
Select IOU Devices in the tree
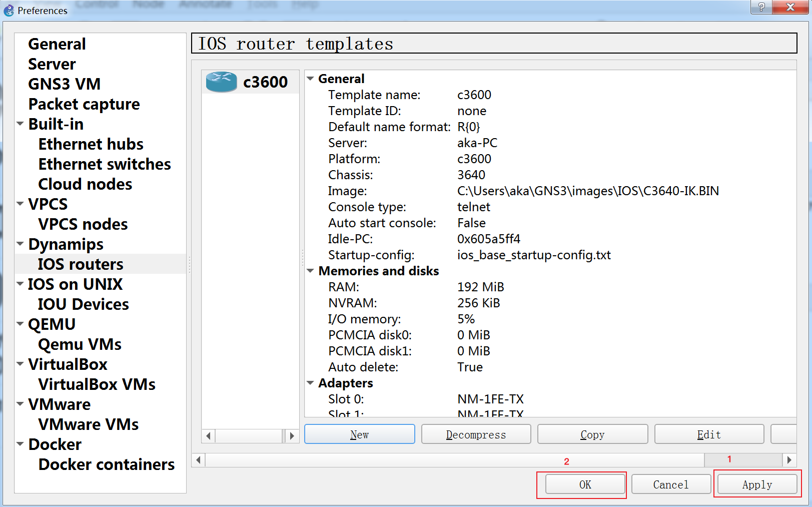tap(84, 304)
